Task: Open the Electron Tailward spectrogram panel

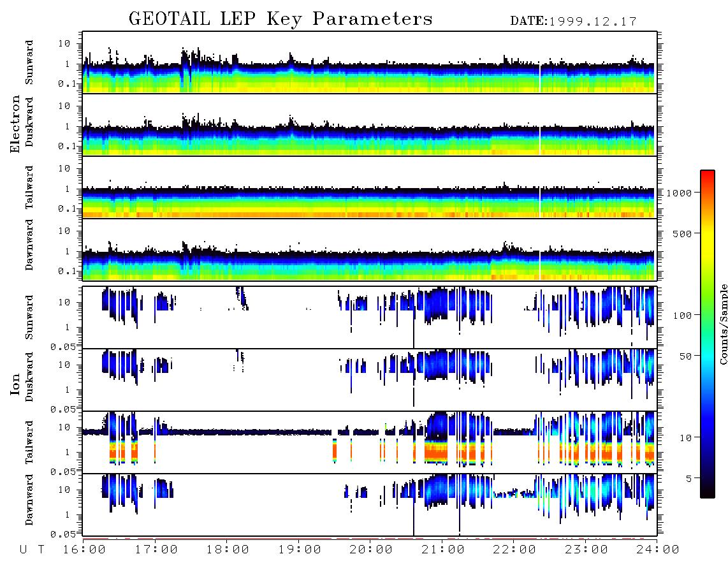Action: pyautogui.click(x=370, y=187)
